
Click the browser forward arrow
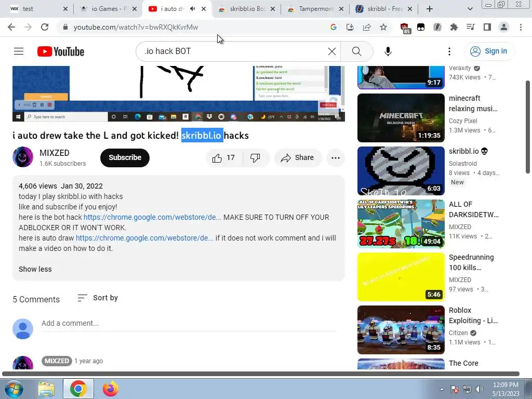(28, 27)
